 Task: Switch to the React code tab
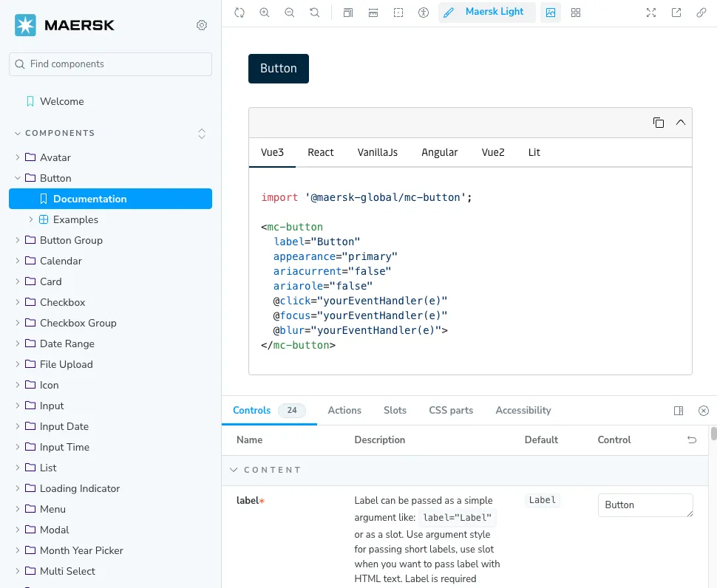pyautogui.click(x=321, y=152)
